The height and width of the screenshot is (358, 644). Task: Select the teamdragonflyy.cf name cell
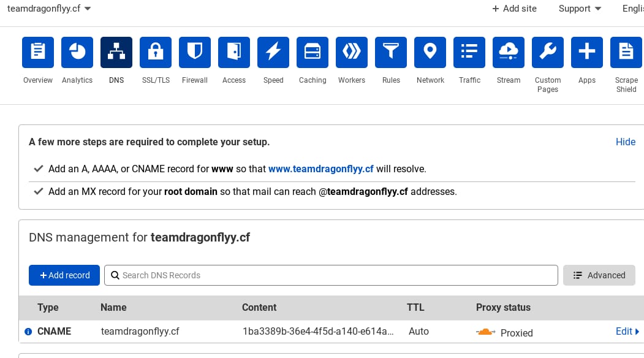coord(140,331)
